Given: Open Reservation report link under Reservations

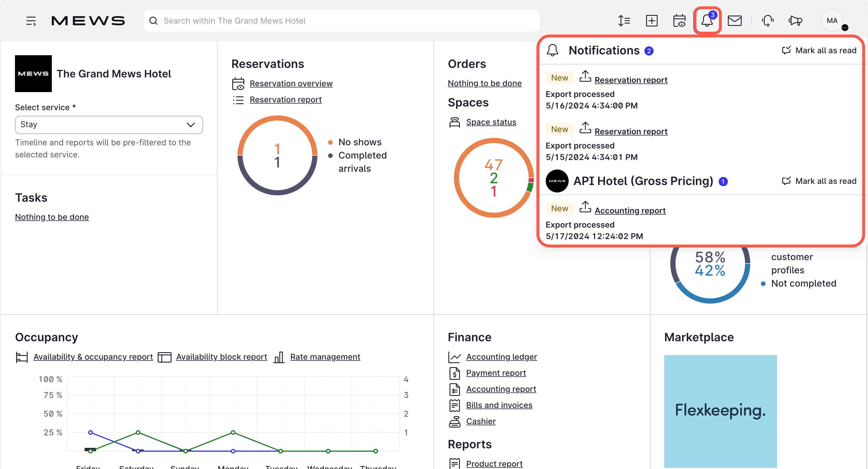Looking at the screenshot, I should click(285, 100).
